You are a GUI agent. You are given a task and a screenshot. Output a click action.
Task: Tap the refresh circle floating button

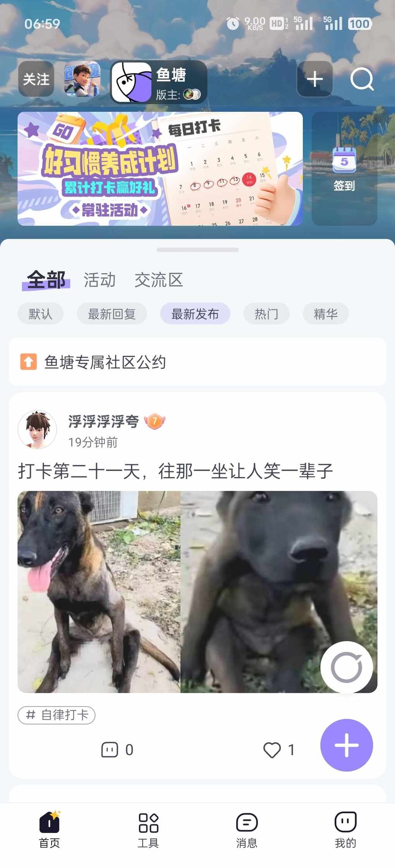347,667
